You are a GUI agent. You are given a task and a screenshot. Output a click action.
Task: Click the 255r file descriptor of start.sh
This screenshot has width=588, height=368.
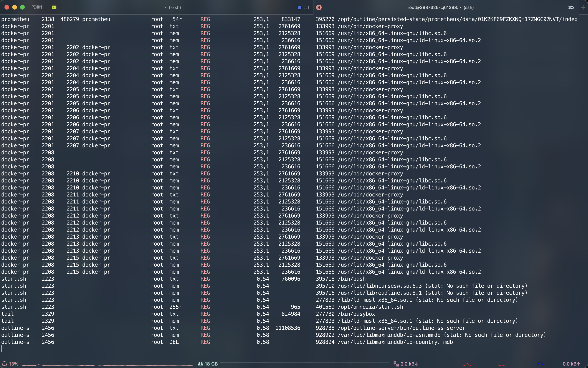click(175, 307)
